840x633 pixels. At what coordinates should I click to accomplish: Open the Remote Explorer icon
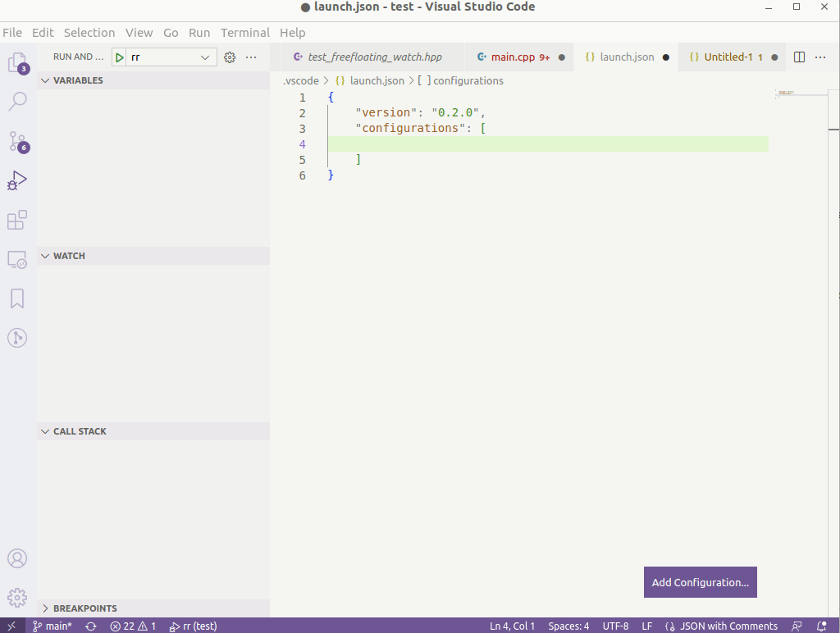point(17,260)
